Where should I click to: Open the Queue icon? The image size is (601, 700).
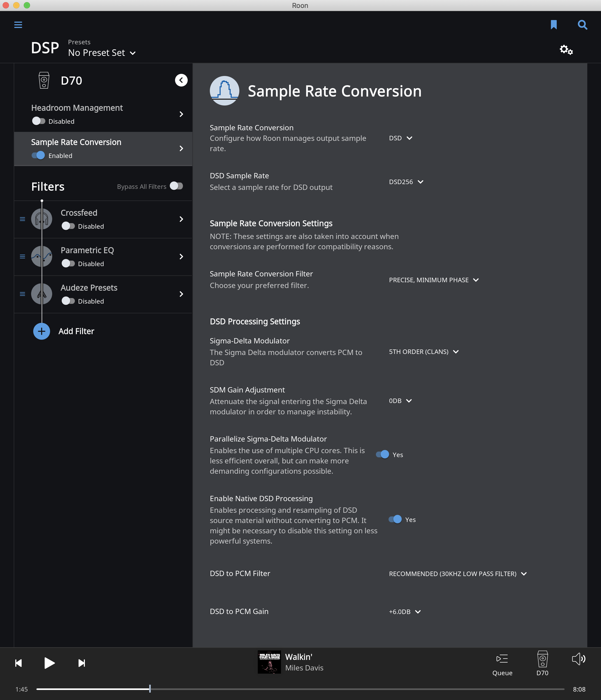tap(502, 664)
